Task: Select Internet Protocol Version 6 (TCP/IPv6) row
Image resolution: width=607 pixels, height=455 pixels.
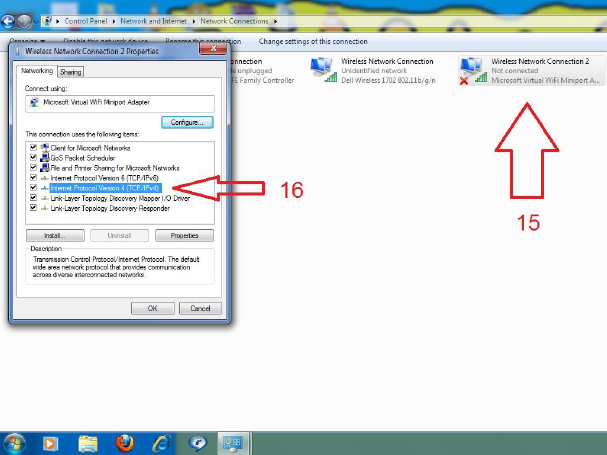Action: (105, 178)
